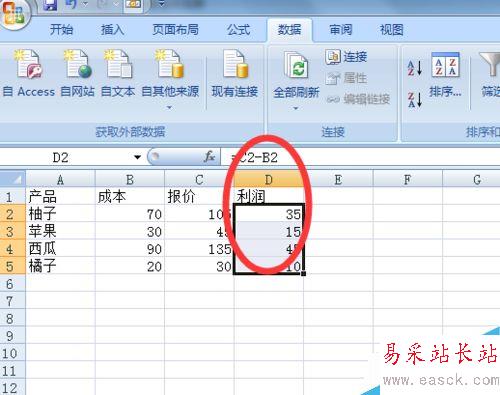
Task: Switch to the 页面布局 tab
Action: (175, 30)
